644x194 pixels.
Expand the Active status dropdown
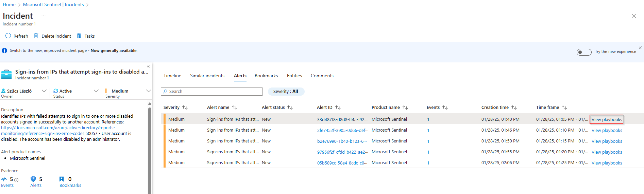(96, 91)
